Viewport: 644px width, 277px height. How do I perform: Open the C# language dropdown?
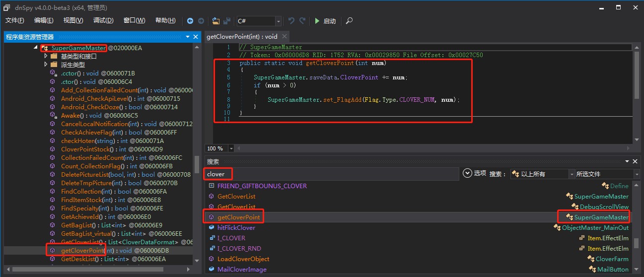point(278,21)
